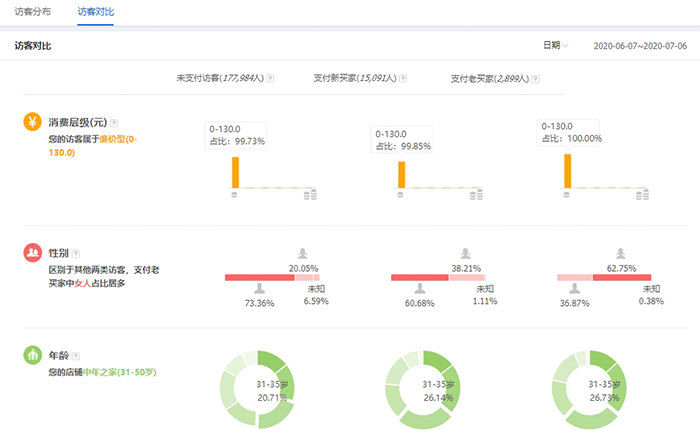This screenshot has height=430, width=700.
Task: Click the help icon beside 访客对比 heading
Action: pyautogui.click(x=60, y=46)
